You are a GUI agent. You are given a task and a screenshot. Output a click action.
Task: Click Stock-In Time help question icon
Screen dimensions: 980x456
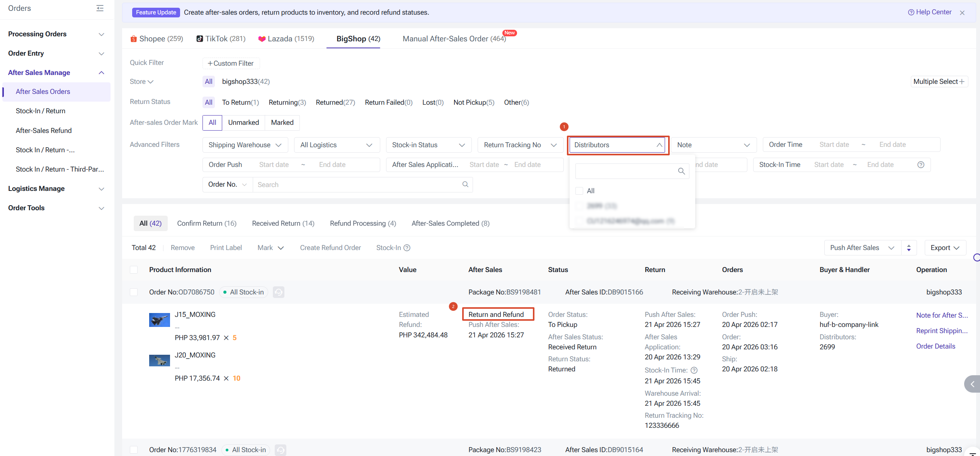click(921, 165)
